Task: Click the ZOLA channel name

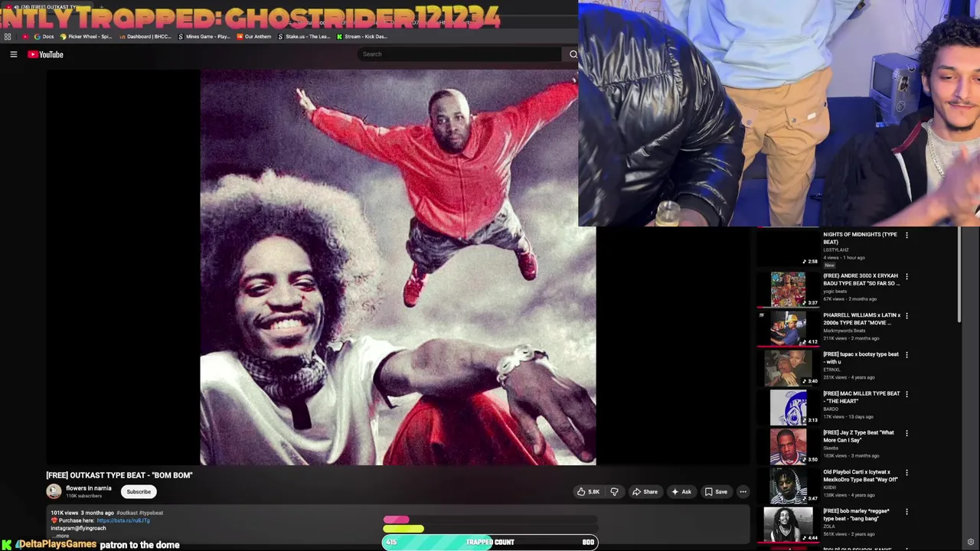Action: [x=829, y=527]
